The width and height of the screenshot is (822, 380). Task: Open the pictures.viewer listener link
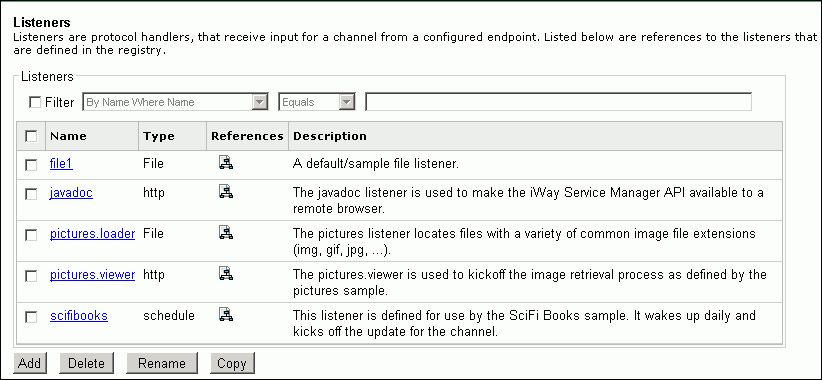click(x=92, y=274)
